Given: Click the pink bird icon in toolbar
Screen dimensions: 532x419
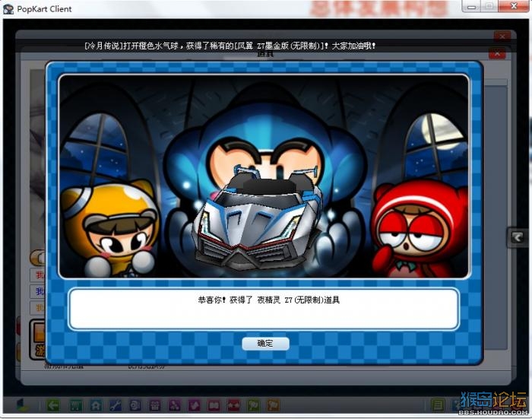Looking at the screenshot, I should pos(194,405).
